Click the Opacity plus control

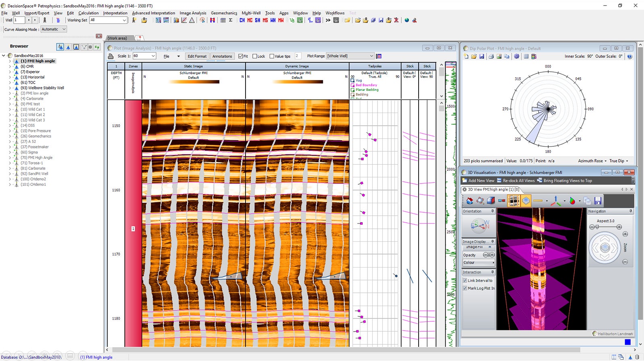click(x=492, y=255)
